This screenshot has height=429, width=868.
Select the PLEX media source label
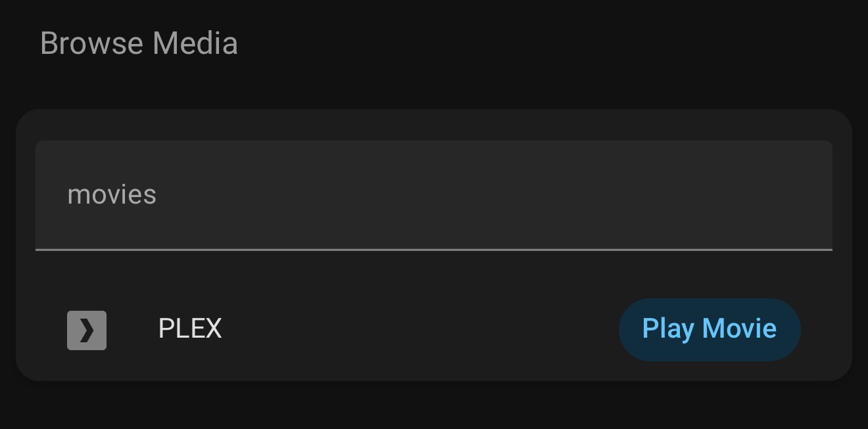point(190,328)
